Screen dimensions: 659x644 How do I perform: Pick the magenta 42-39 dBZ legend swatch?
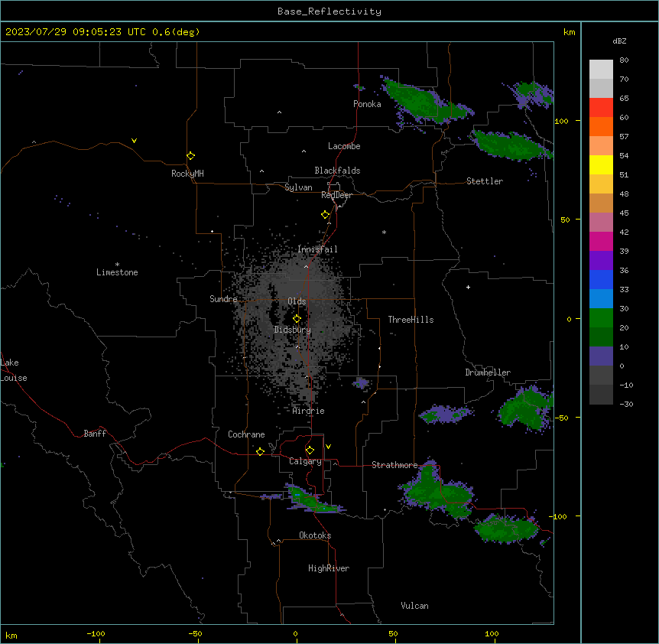click(601, 241)
